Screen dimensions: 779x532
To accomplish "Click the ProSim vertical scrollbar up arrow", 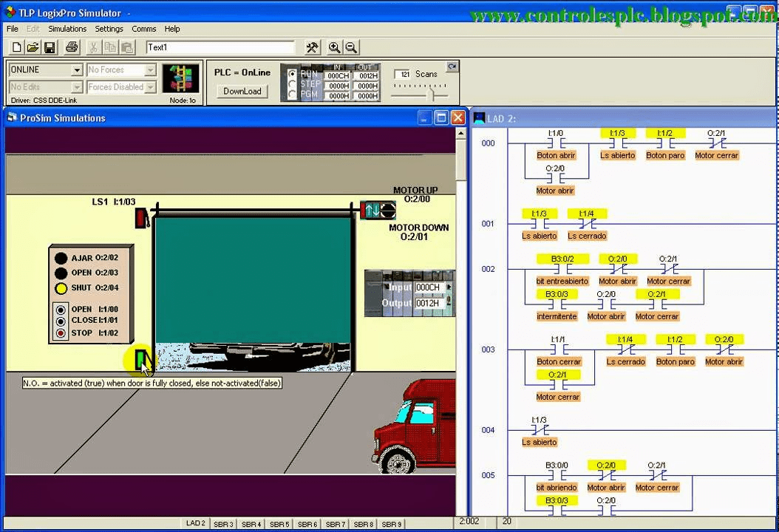I will [460, 133].
